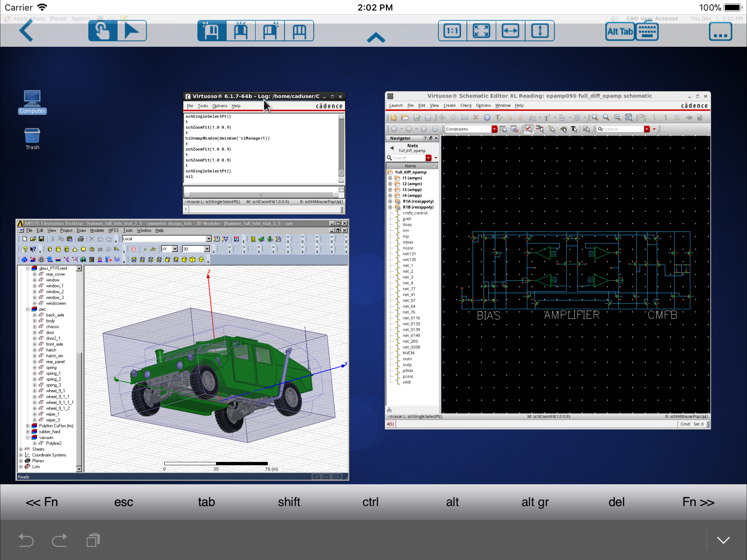747x560 pixels.
Task: Open the Launch menu in Schematic Editor
Action: tap(396, 105)
